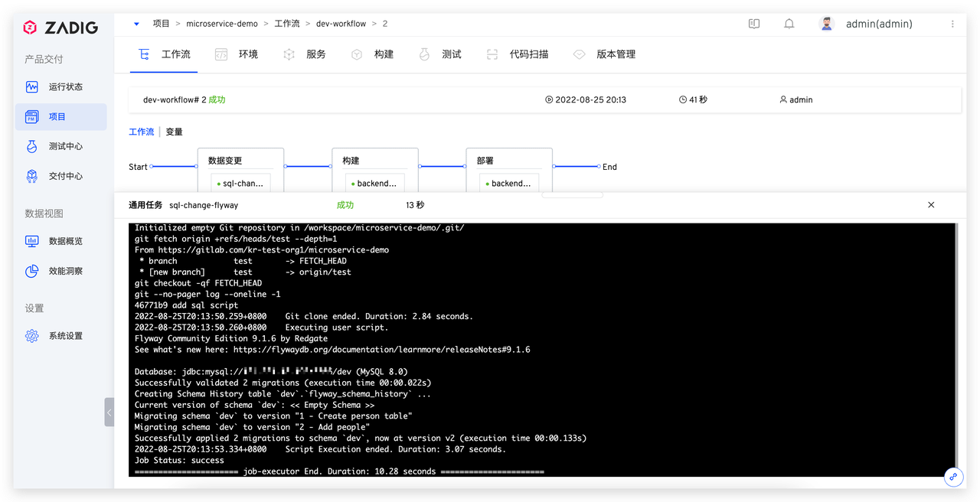The image size is (980, 502).
Task: Open the three-dot menu beside admin
Action: click(952, 24)
